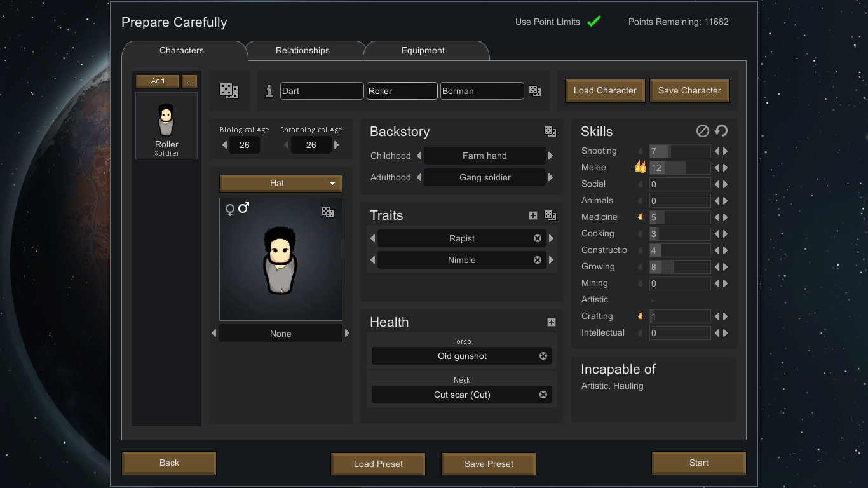This screenshot has width=868, height=488.
Task: Add a new character
Action: tap(158, 81)
